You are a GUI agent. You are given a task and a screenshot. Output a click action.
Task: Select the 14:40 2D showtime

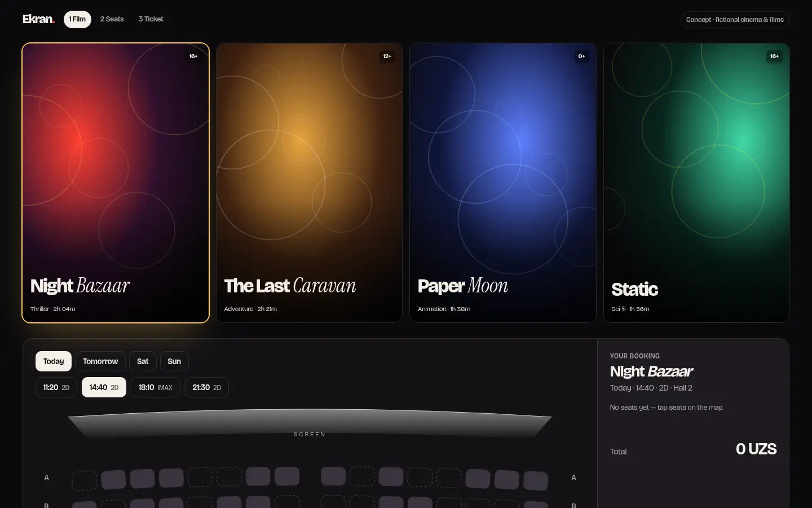(104, 387)
